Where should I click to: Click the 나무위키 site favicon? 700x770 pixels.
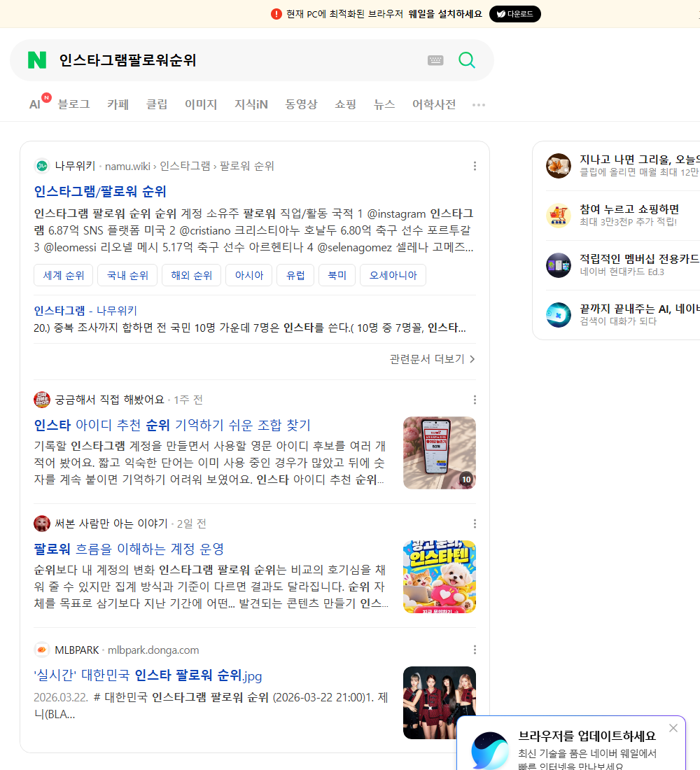[x=42, y=166]
